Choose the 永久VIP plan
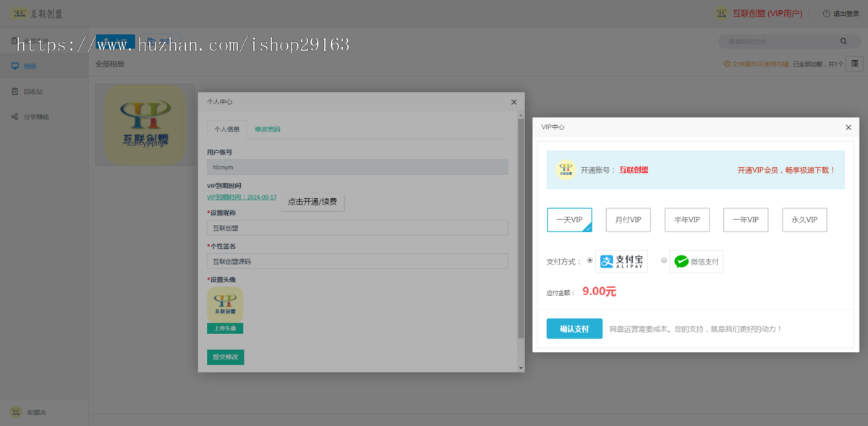 coord(804,220)
